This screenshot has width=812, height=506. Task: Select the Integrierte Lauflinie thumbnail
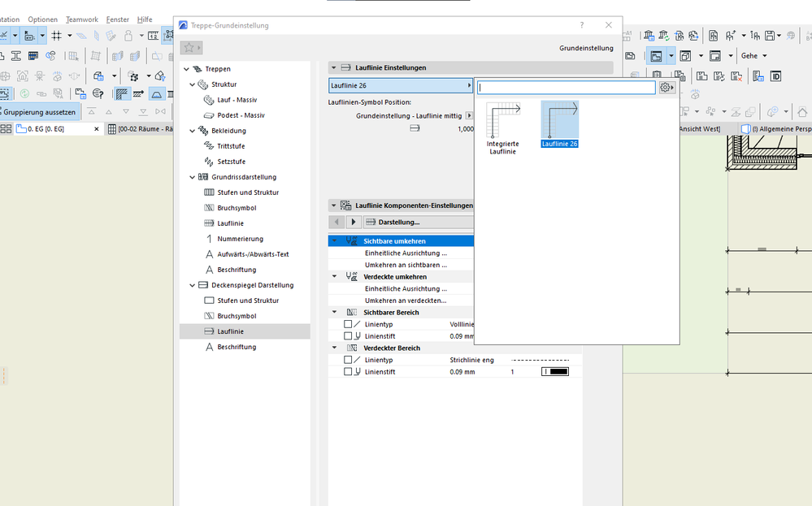pos(503,128)
